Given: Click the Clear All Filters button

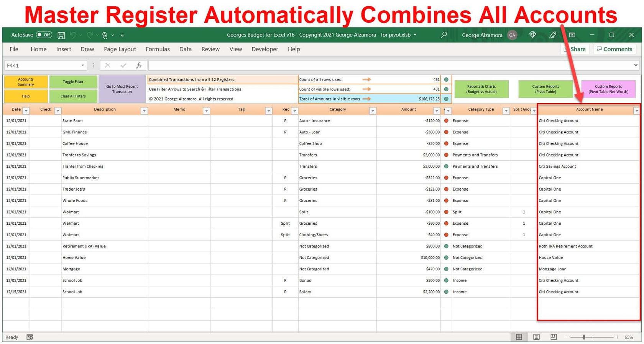Looking at the screenshot, I should (73, 96).
